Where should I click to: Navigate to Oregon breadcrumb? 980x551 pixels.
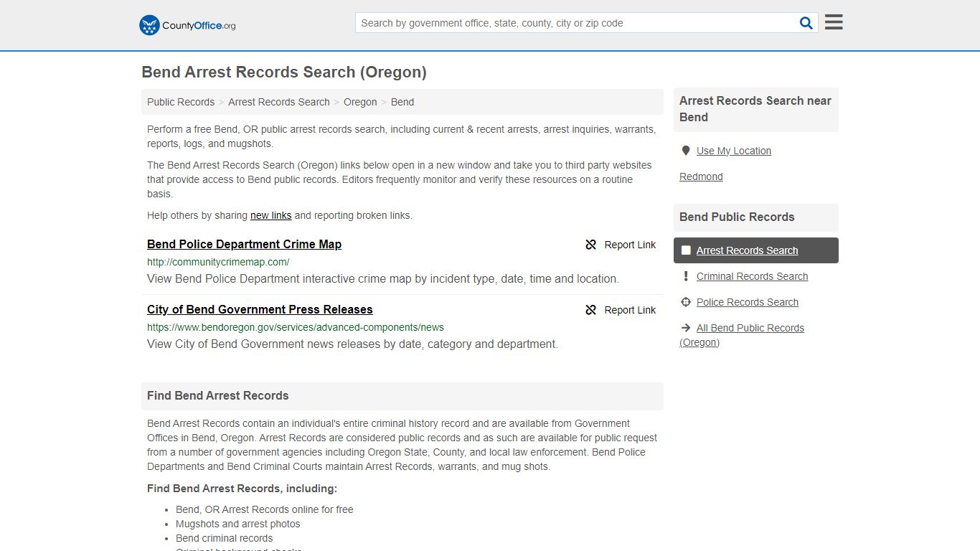point(360,102)
